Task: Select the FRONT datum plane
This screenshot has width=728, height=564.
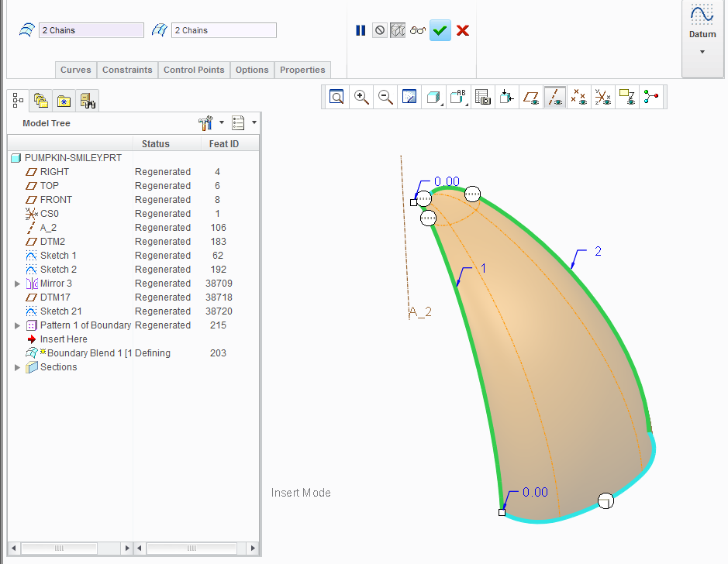Action: 56,199
